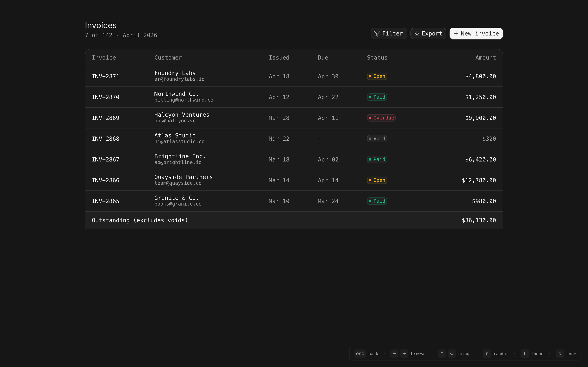Open the Quayside Partners customer name
This screenshot has width=588, height=367.
[183, 177]
